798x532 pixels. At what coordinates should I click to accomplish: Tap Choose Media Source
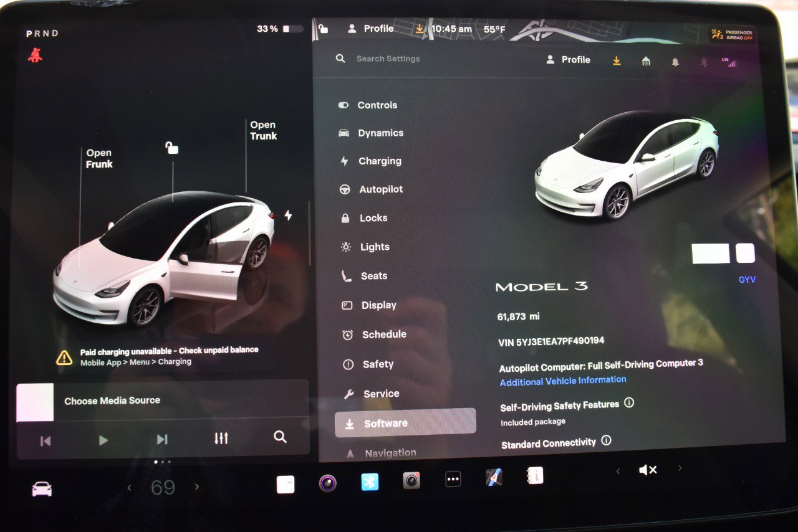pos(112,401)
